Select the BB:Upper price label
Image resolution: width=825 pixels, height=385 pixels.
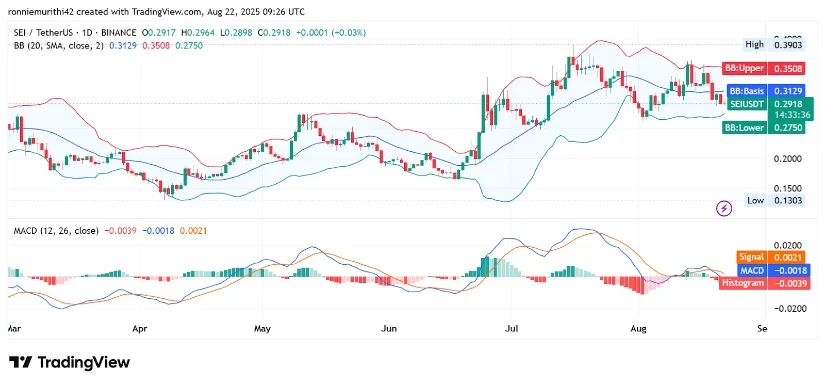(763, 68)
